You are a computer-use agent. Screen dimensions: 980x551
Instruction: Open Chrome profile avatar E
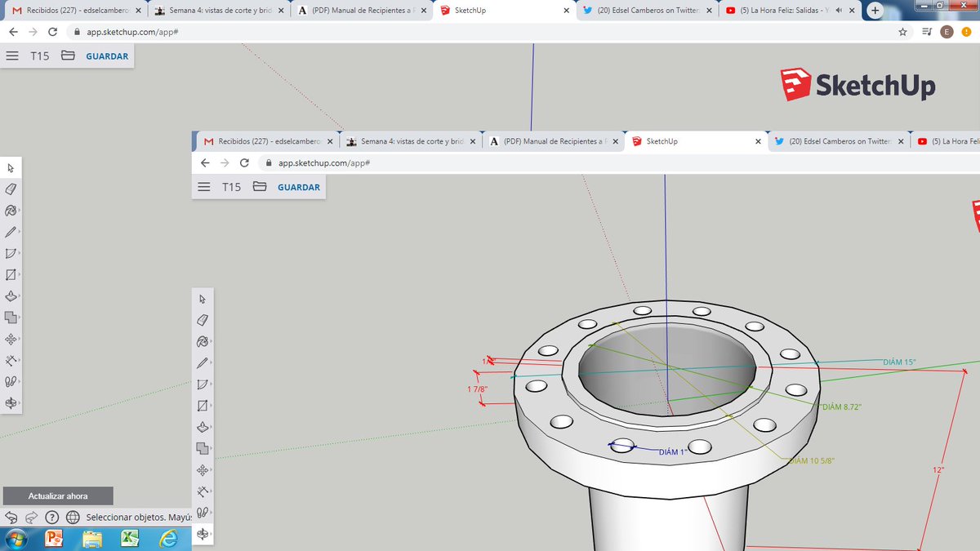coord(947,32)
